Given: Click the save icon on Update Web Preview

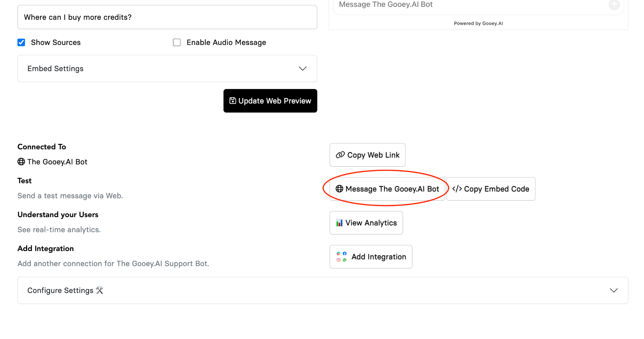Looking at the screenshot, I should pos(233,101).
